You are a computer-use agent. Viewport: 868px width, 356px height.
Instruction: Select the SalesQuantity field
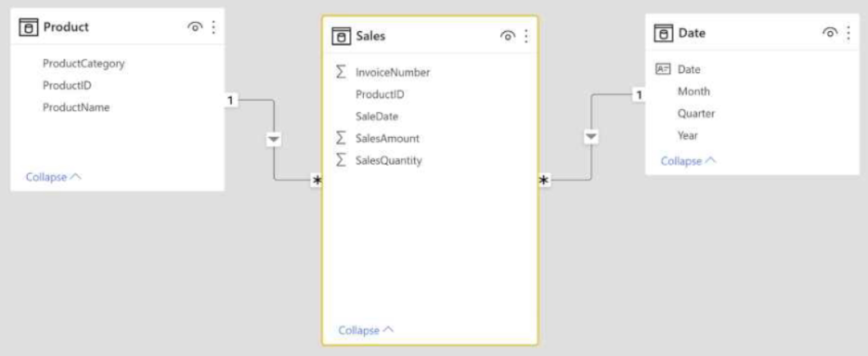pos(389,161)
